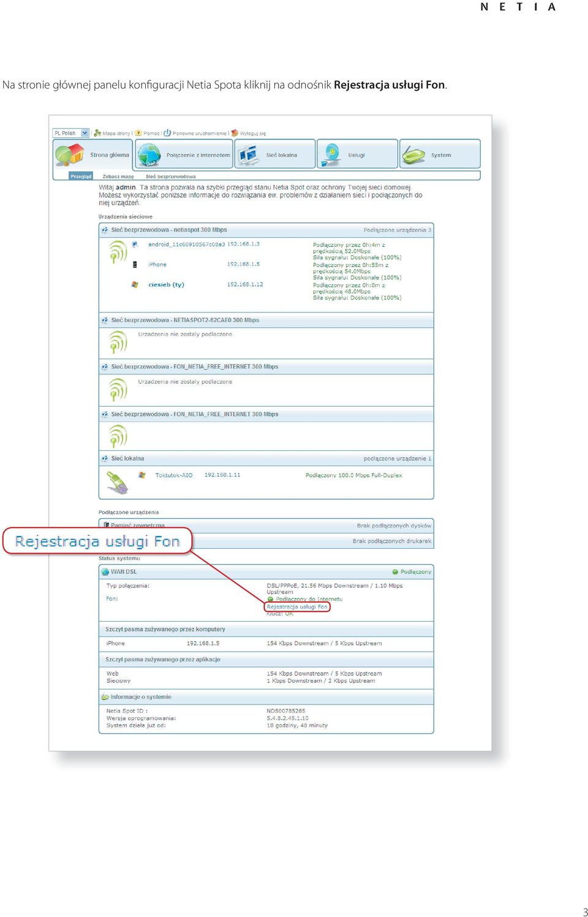Open the Strona główna tab
This screenshot has height=917, width=588.
[92, 154]
